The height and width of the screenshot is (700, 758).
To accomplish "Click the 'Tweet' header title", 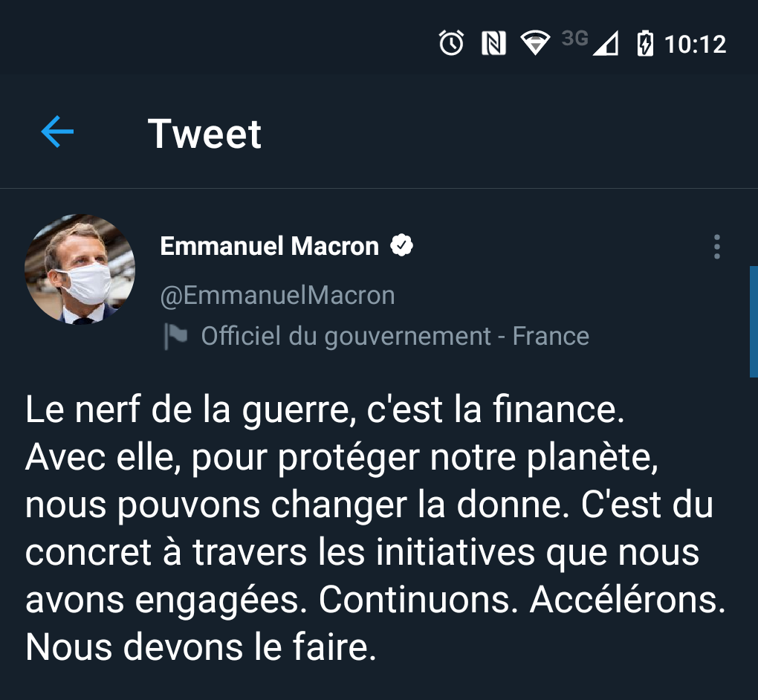I will (x=204, y=134).
